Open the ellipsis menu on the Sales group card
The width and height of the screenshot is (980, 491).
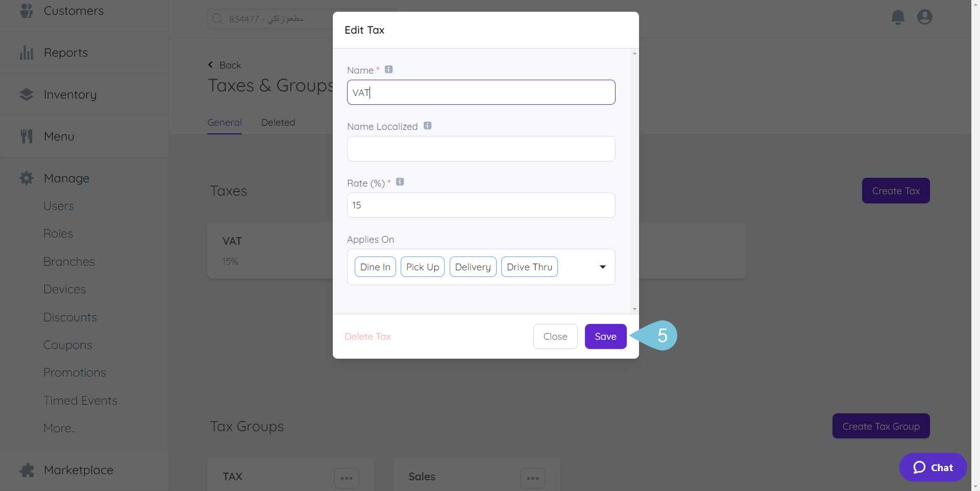pos(533,478)
